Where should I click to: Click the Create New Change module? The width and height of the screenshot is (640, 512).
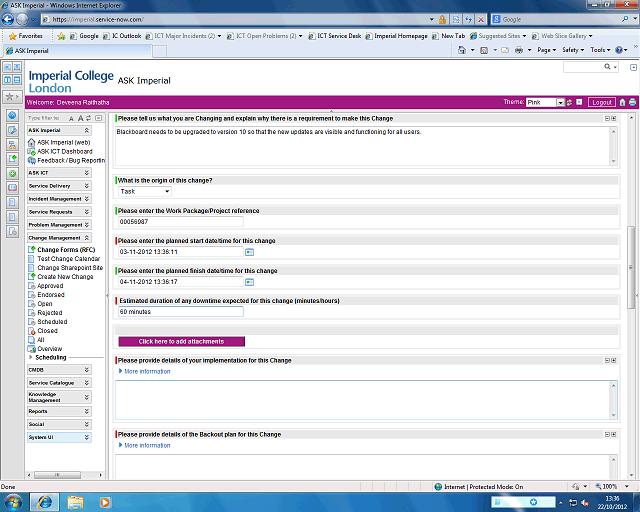(x=65, y=277)
